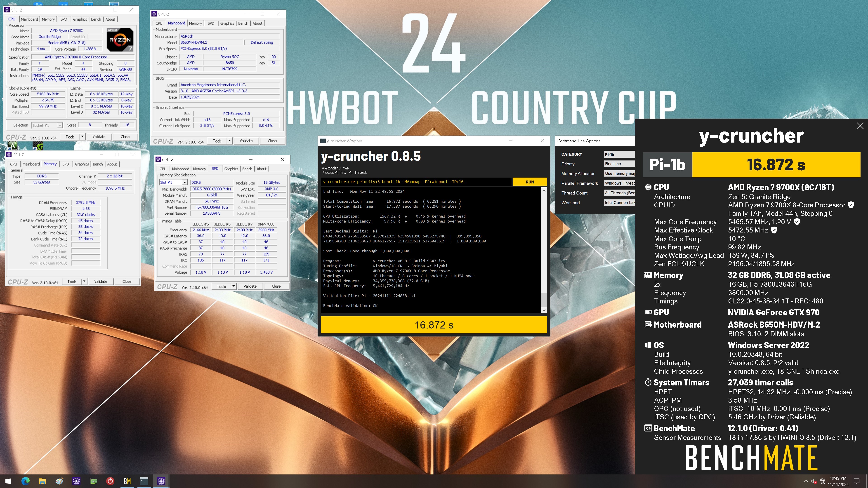868x488 pixels.
Task: Open the Parallel Framework dropdown
Action: 619,183
